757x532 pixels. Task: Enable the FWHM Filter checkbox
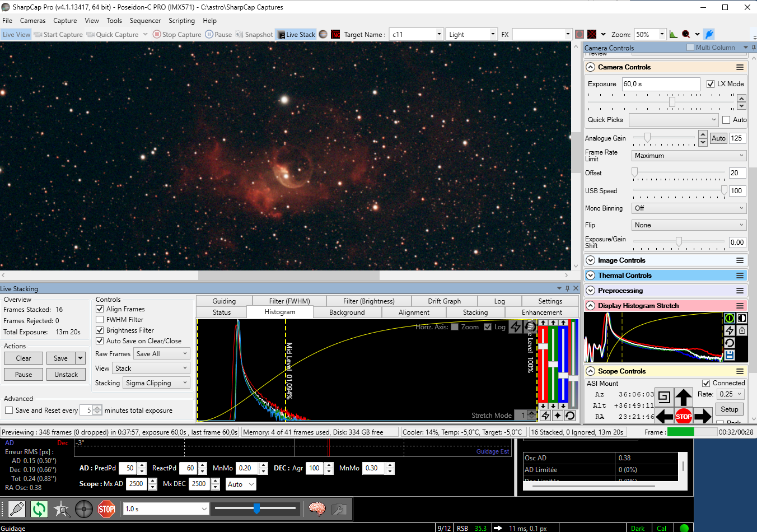[x=100, y=320]
